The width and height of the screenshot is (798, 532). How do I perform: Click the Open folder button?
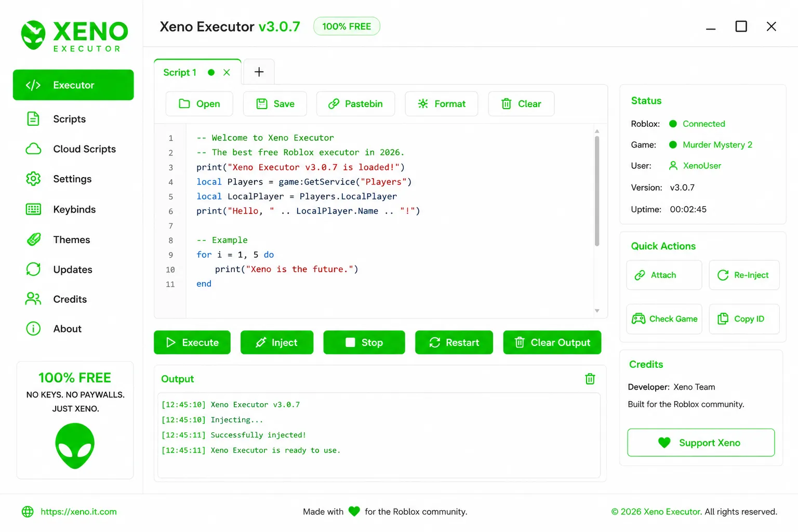[x=199, y=104]
